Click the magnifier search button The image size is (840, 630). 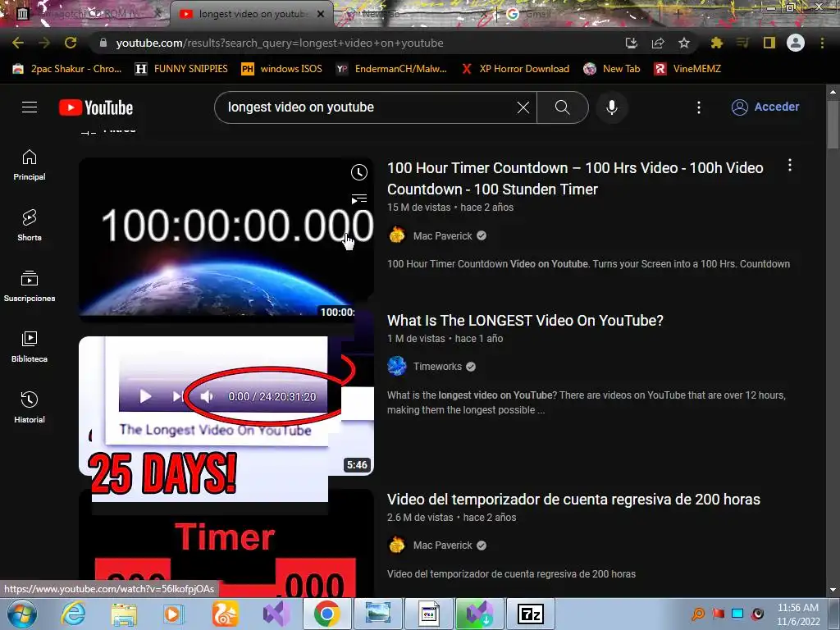562,107
